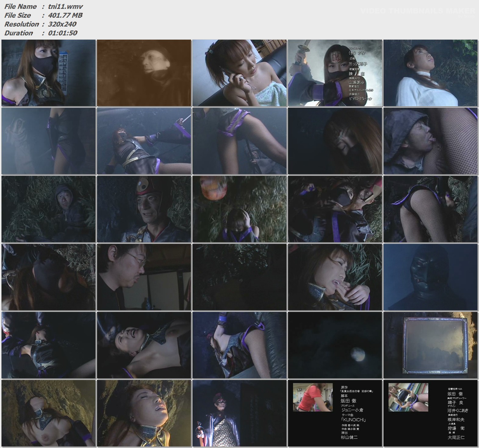Select thumbnail of woman in white sweater

point(430,73)
